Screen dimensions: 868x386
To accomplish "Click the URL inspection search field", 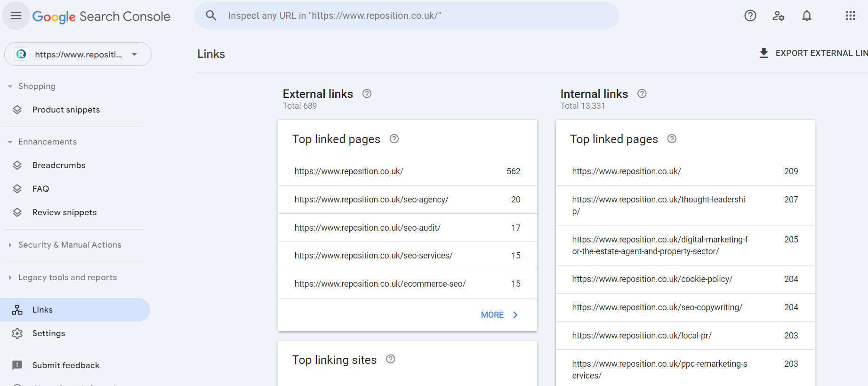I will point(407,16).
